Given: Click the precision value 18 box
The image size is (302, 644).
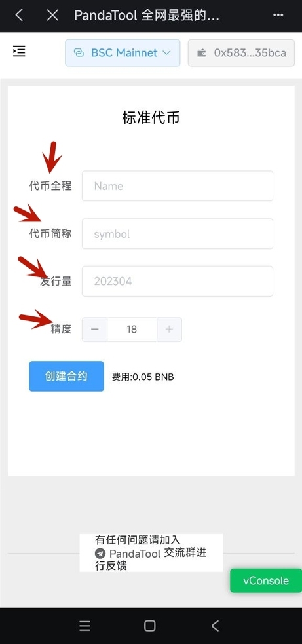Looking at the screenshot, I should coord(132,330).
